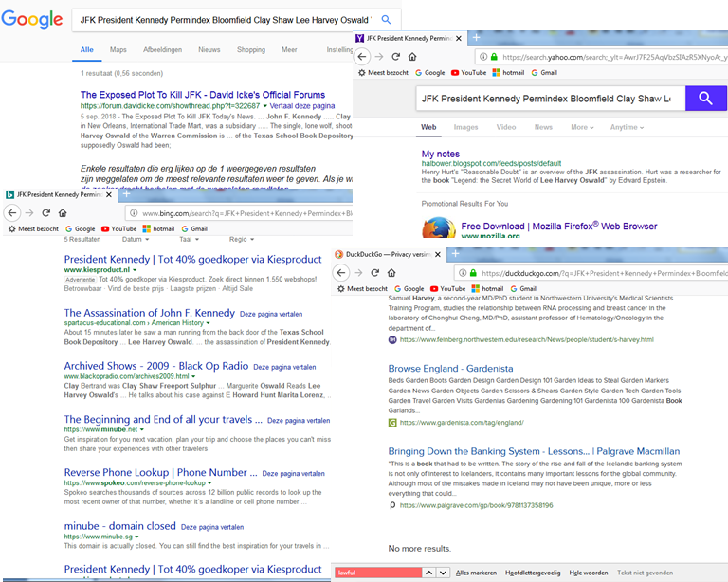Go forward in the DuckDuckGo window
The height and width of the screenshot is (582, 728).
[x=358, y=272]
